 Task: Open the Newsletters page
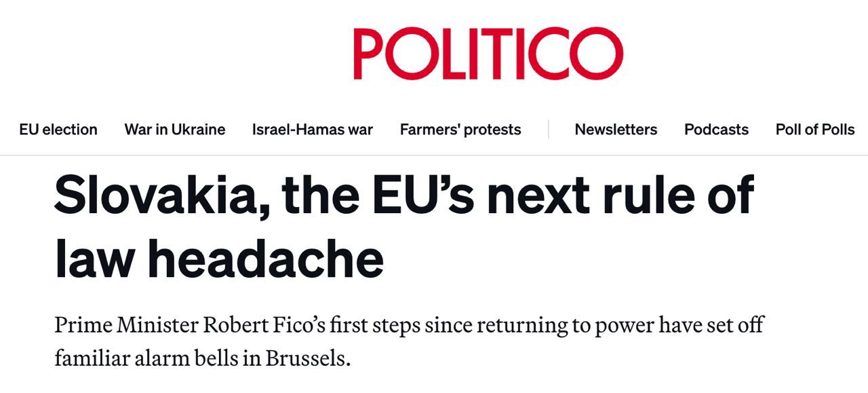coord(616,130)
